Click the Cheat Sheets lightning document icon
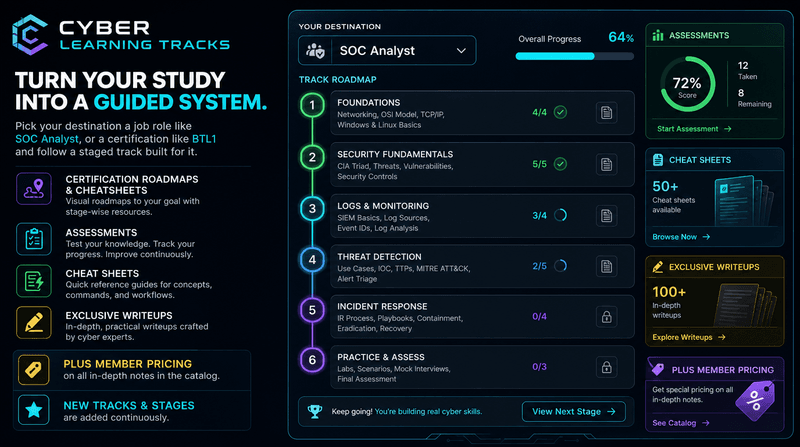800x447 pixels. (34, 281)
